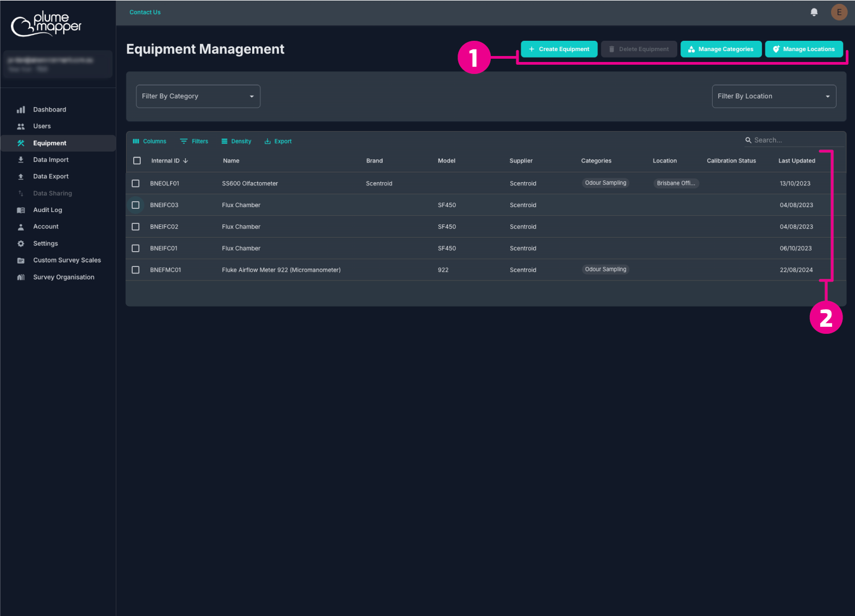This screenshot has height=616, width=855.
Task: Click the Settings gear icon
Action: pos(21,244)
